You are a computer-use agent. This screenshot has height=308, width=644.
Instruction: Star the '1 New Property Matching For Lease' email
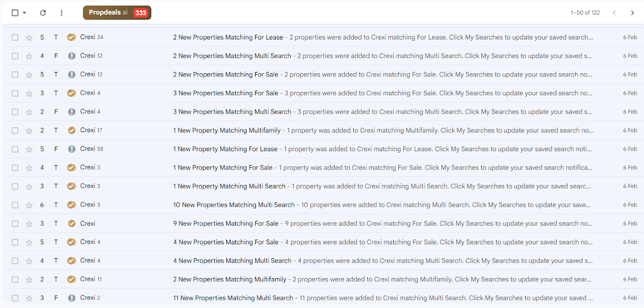point(29,149)
